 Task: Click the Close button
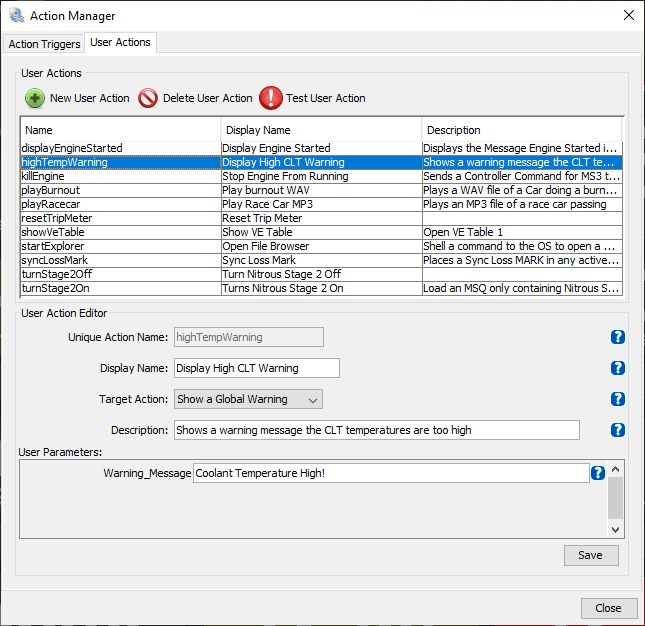tap(609, 608)
